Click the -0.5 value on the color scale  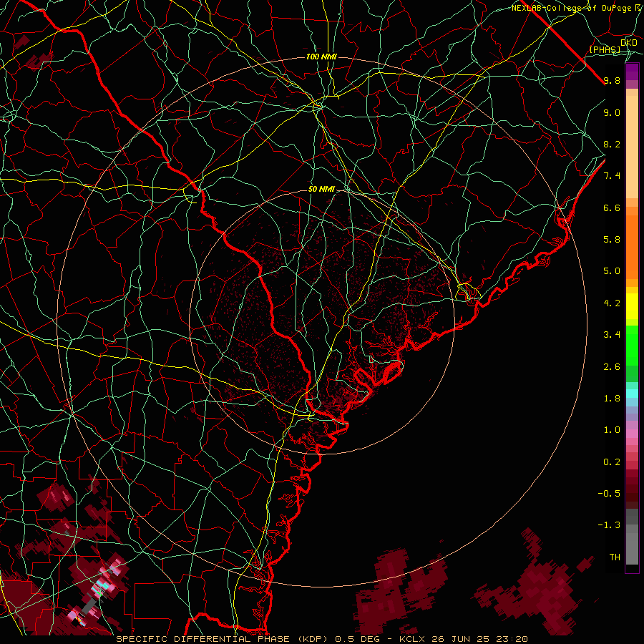pyautogui.click(x=609, y=494)
